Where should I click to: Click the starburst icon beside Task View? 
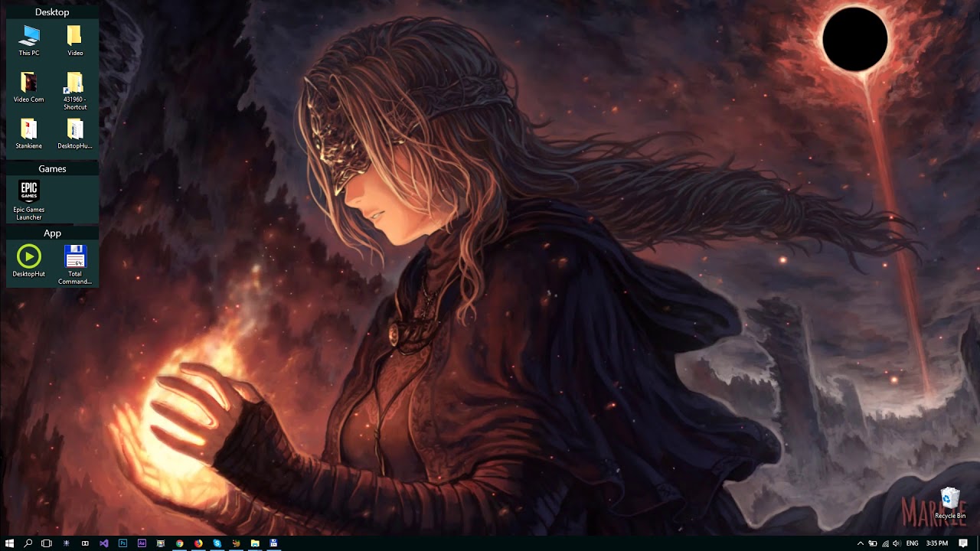(x=66, y=543)
